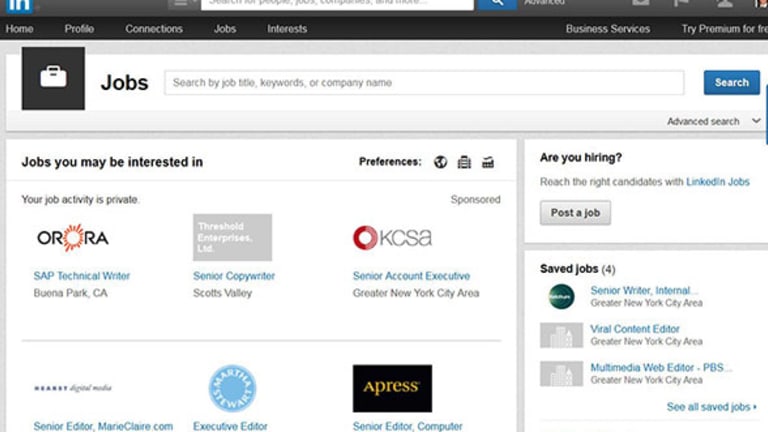Open the Viral Content Editor saved job
The width and height of the screenshot is (768, 432).
pyautogui.click(x=635, y=329)
